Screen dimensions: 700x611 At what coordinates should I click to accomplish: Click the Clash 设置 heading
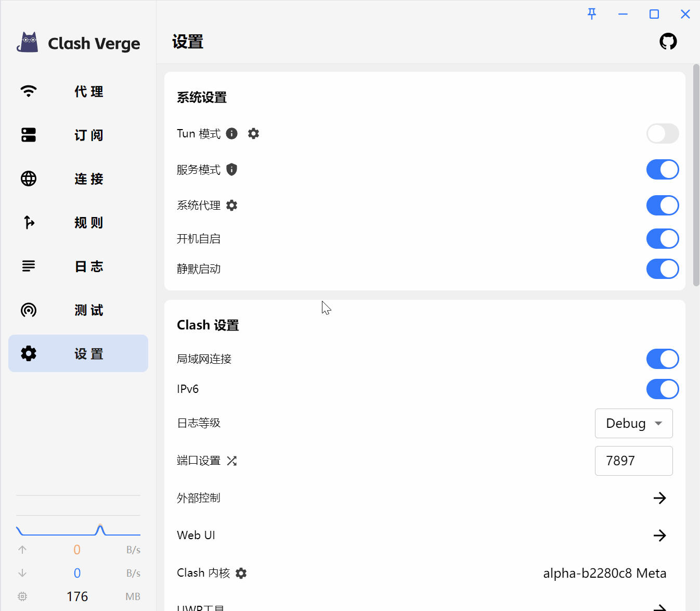208,325
